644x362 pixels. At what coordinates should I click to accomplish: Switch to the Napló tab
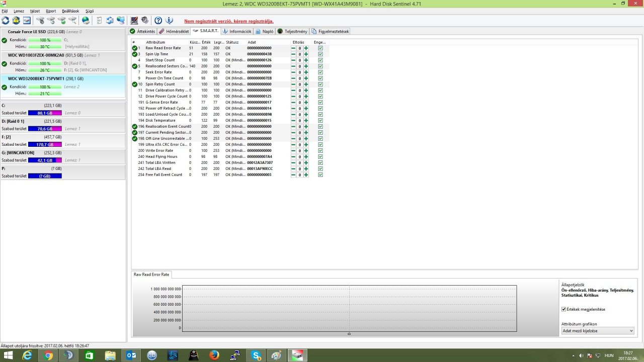point(264,31)
